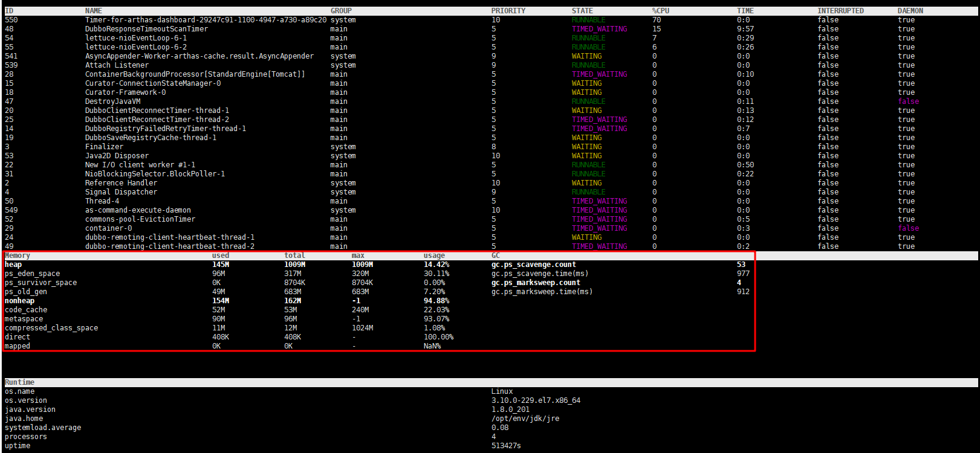The width and height of the screenshot is (980, 453).
Task: Click the Signal Dispatcher thread name
Action: click(121, 192)
